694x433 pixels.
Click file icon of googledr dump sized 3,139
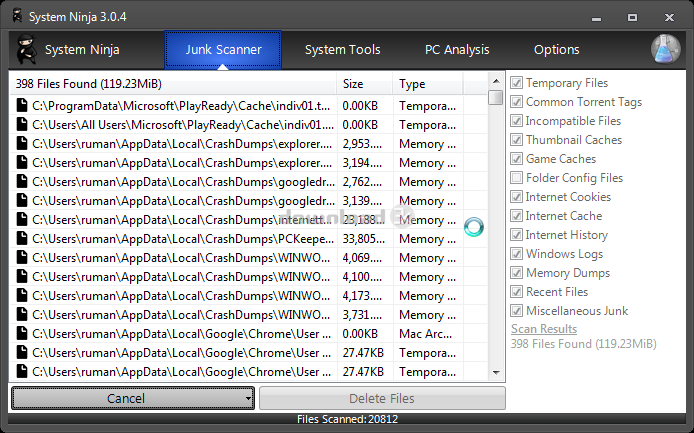22,201
